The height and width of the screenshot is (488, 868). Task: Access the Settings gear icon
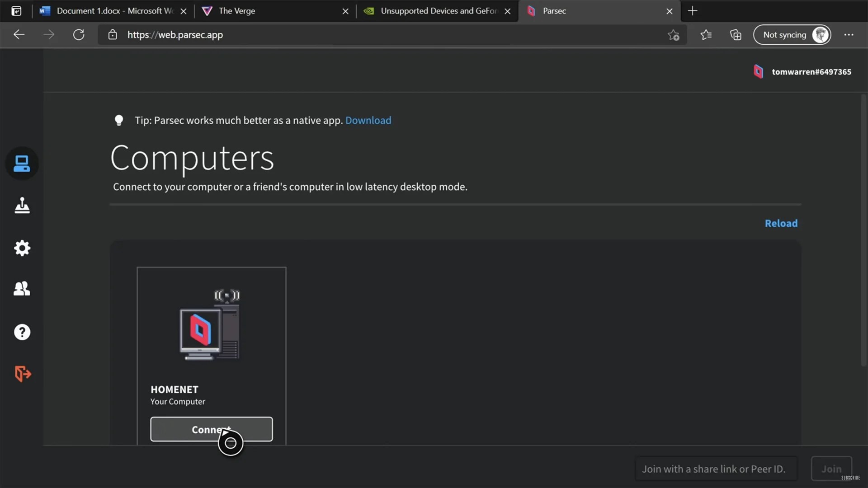pos(22,247)
